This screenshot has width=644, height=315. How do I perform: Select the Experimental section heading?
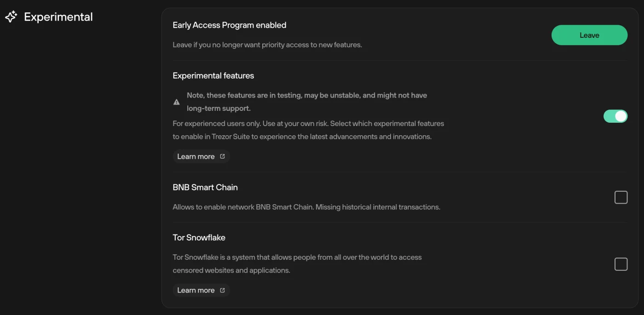click(58, 17)
